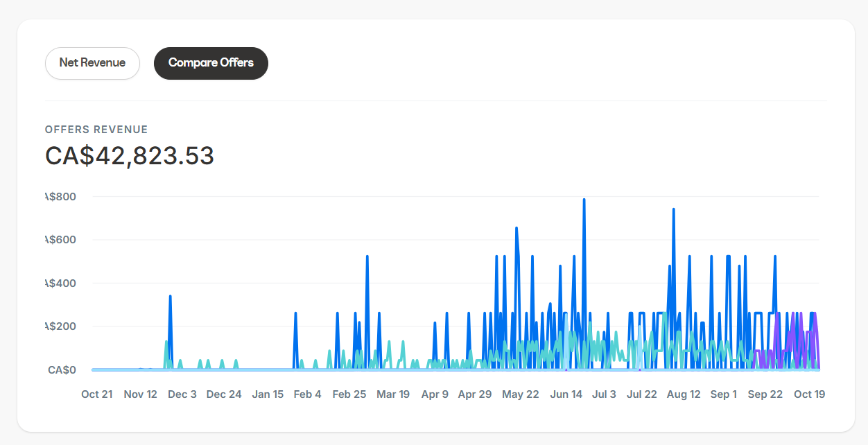Click the Feb 4 date label
This screenshot has width=868, height=445.
pos(307,394)
